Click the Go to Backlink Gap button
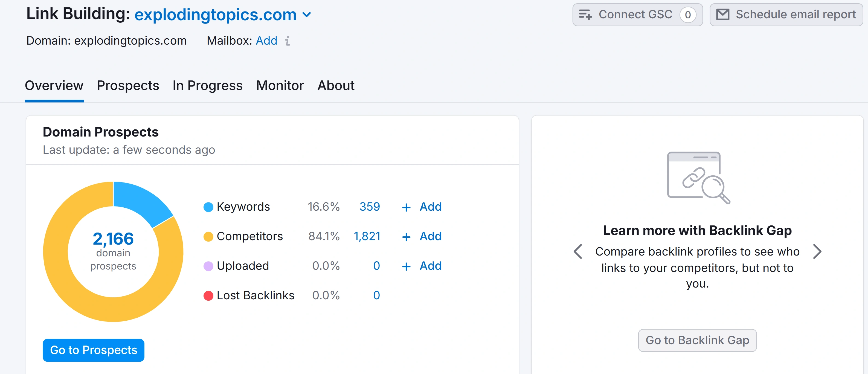This screenshot has height=374, width=868. pos(697,340)
